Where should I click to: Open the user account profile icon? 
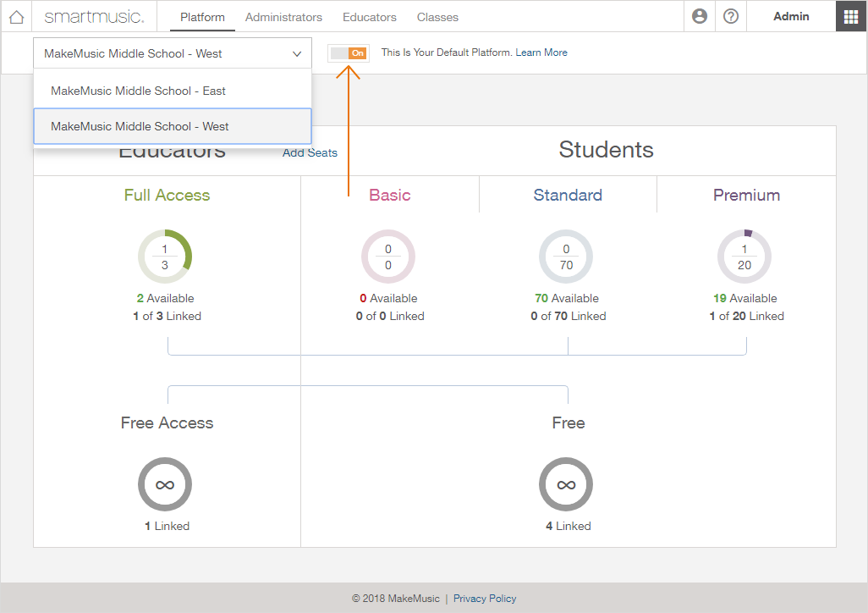(700, 17)
